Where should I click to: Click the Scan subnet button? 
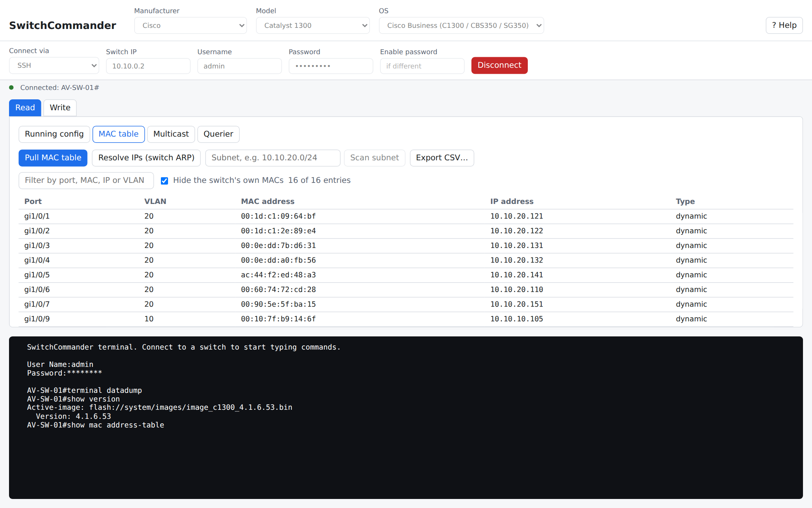click(x=374, y=158)
